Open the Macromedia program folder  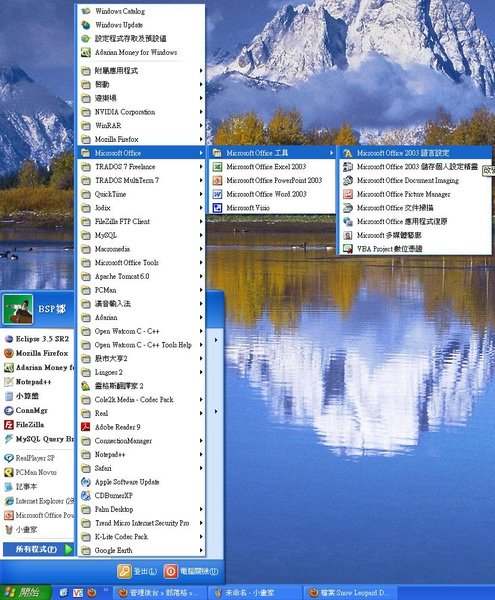tap(141, 249)
